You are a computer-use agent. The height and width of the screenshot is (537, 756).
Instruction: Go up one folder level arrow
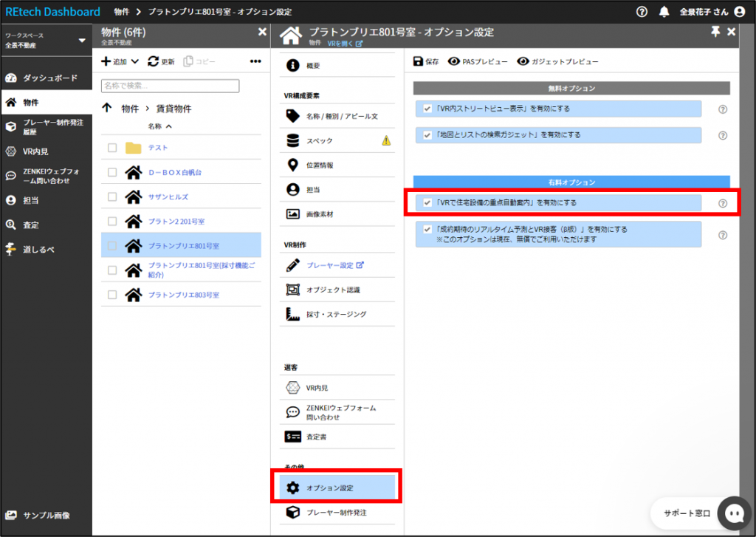tap(107, 108)
